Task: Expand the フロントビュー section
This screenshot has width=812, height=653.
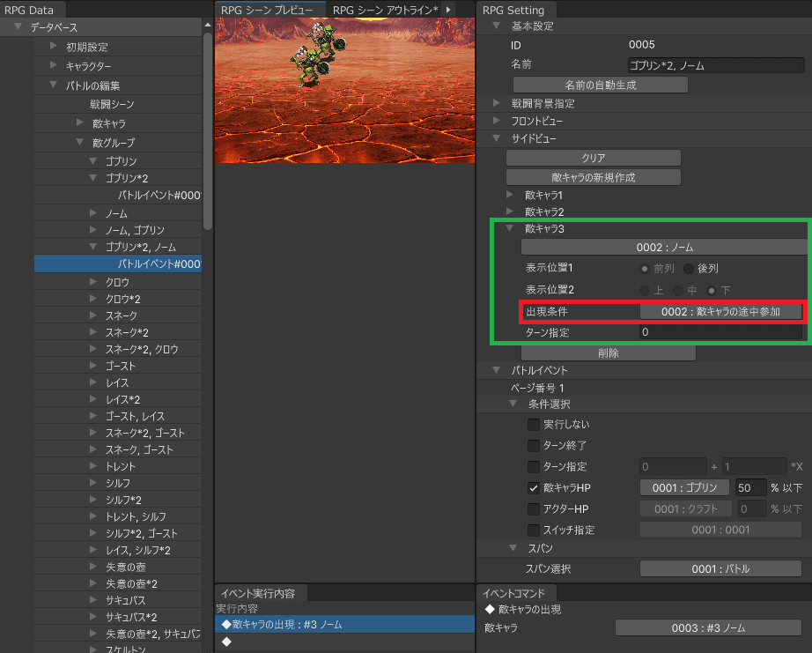Action: pyautogui.click(x=497, y=122)
